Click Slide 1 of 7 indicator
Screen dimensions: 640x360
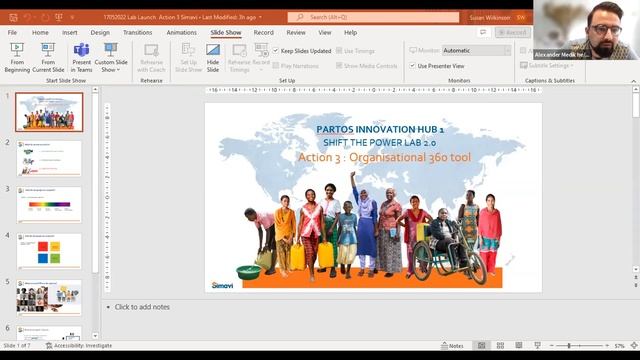[17, 346]
